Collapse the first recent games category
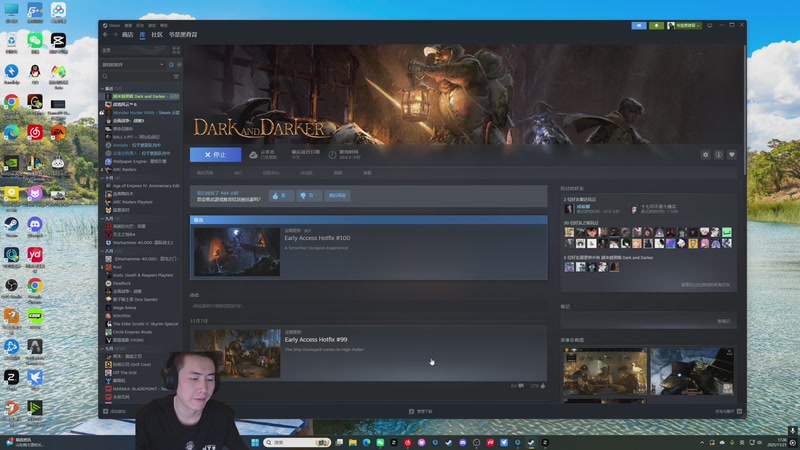Screen dimensions: 800x450 pos(102,88)
